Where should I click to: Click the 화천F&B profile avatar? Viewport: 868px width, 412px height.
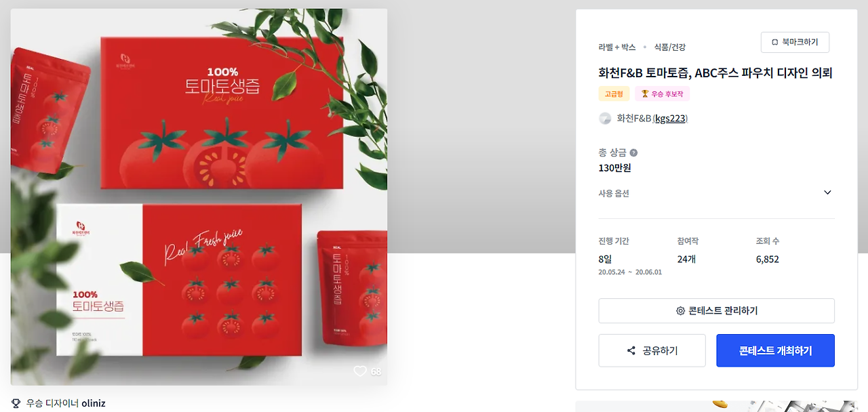click(x=605, y=119)
